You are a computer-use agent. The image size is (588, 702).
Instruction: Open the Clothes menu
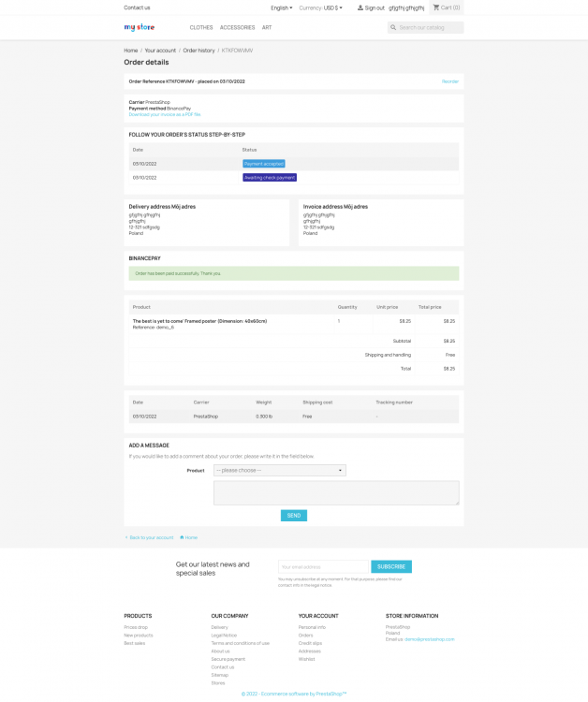201,28
